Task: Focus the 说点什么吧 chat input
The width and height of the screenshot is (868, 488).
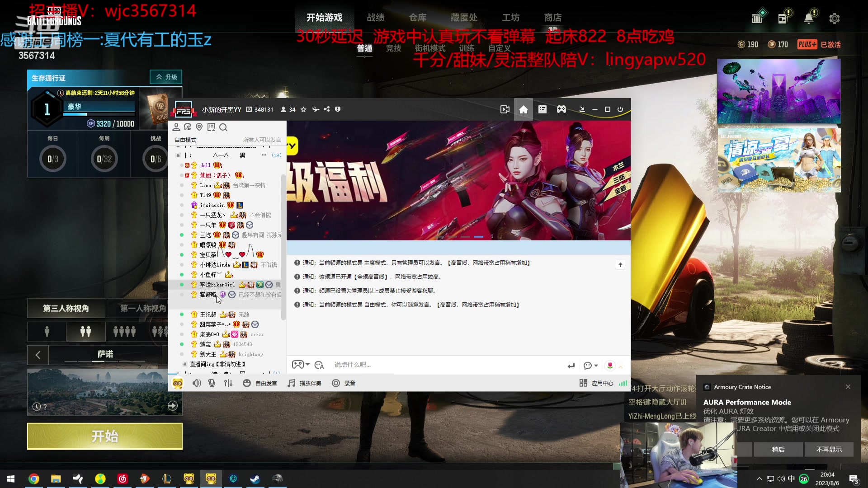Action: [448, 365]
